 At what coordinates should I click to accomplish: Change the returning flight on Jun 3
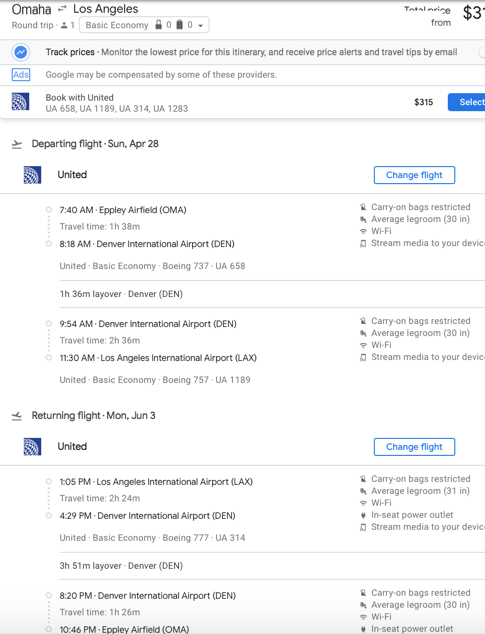click(414, 447)
